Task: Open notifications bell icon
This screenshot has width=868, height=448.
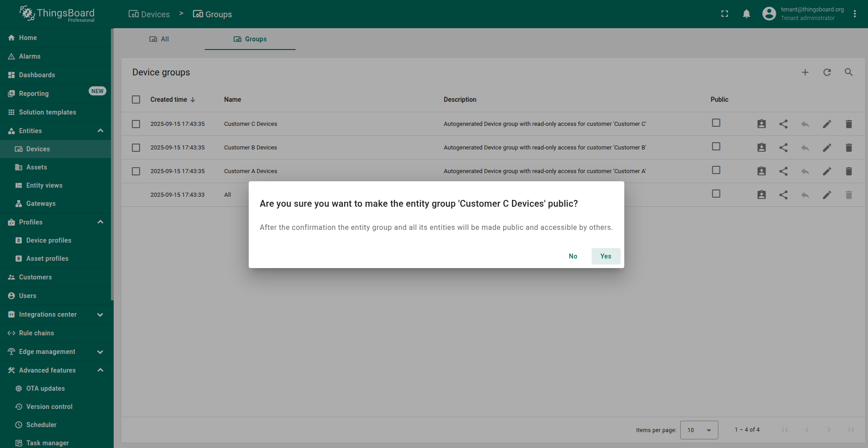Action: [746, 14]
